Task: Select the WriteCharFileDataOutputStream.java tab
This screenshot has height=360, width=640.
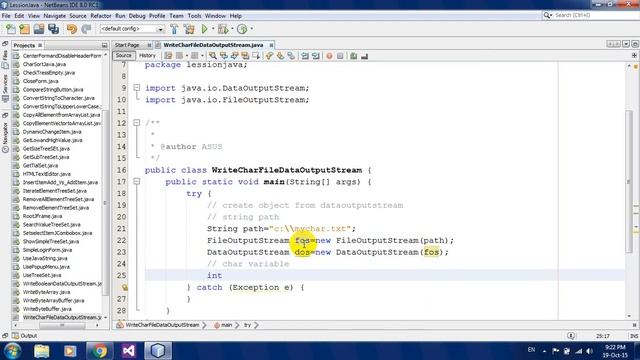Action: [x=213, y=45]
